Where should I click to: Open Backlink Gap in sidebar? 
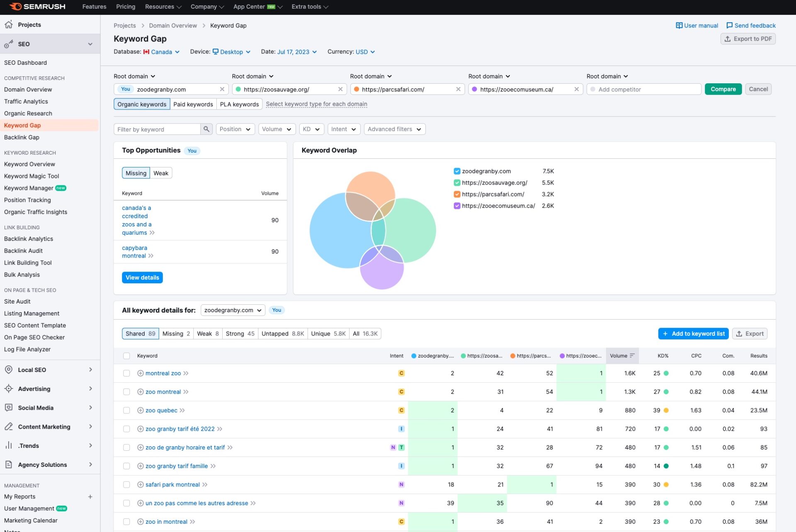pyautogui.click(x=22, y=137)
